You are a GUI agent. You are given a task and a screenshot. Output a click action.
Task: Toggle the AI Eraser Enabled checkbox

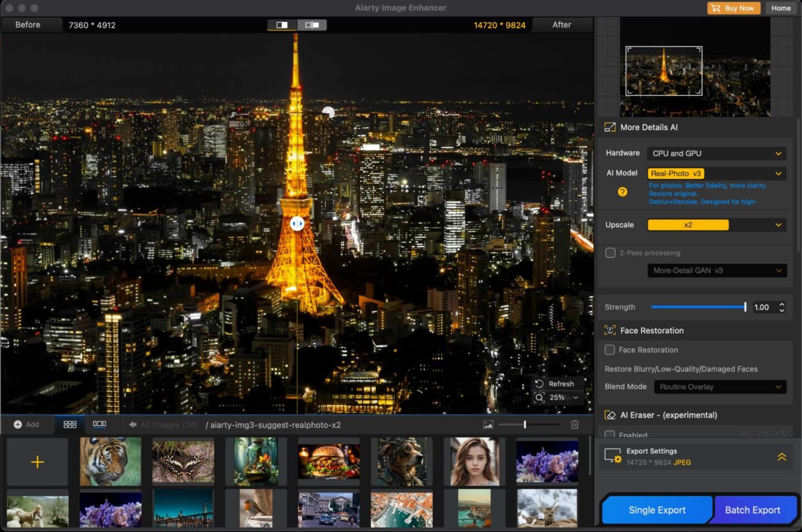(610, 435)
